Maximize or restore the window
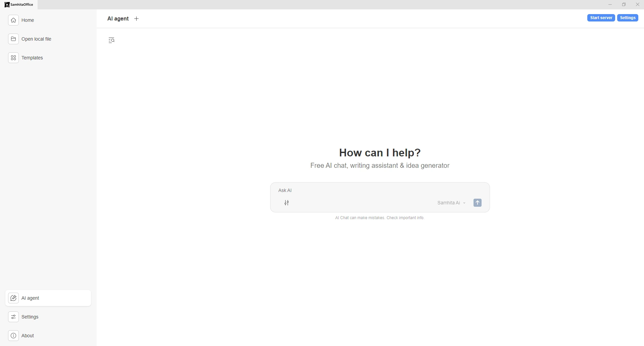Screen dimensions: 644x346 (x=624, y=5)
